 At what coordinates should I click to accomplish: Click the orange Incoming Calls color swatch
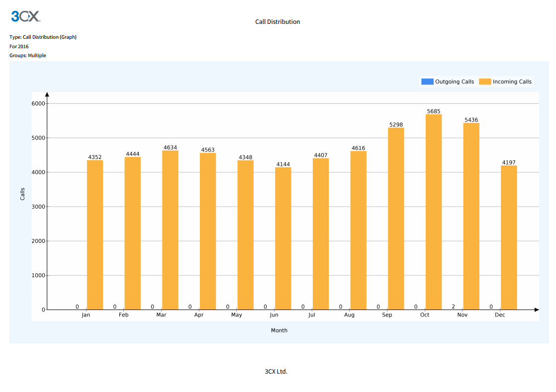click(x=485, y=81)
